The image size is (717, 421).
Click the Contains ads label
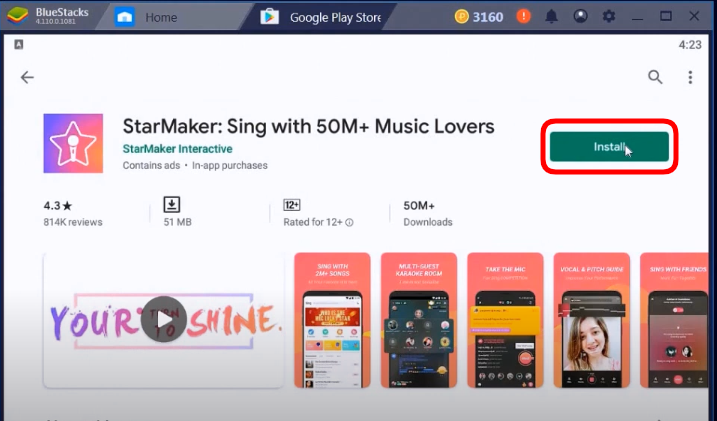coord(151,165)
